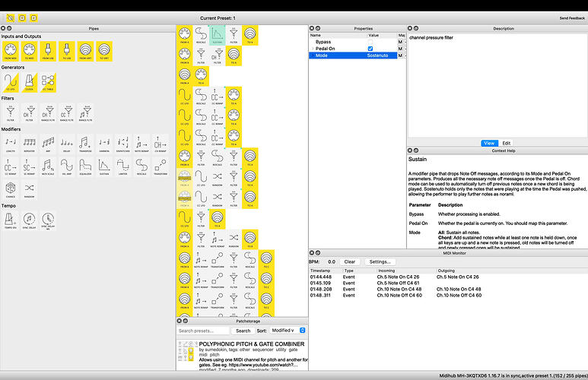Select the To USB pipe in palette

point(67,51)
